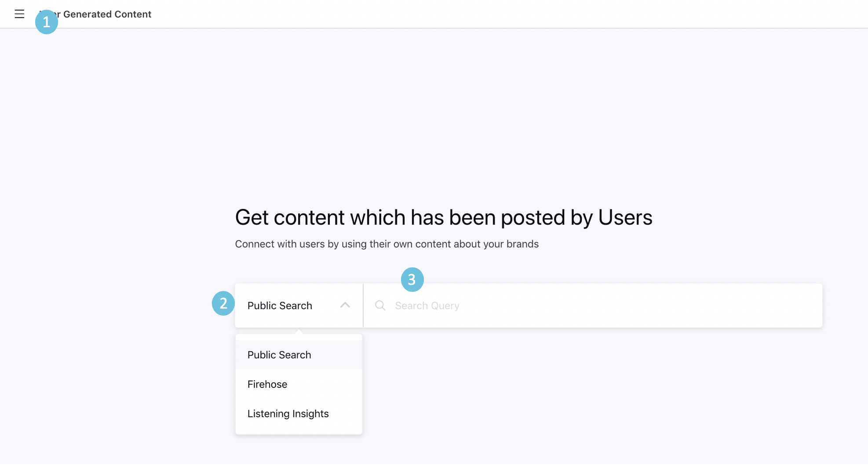Click the magnifying glass search icon
This screenshot has width=868, height=466.
click(380, 305)
